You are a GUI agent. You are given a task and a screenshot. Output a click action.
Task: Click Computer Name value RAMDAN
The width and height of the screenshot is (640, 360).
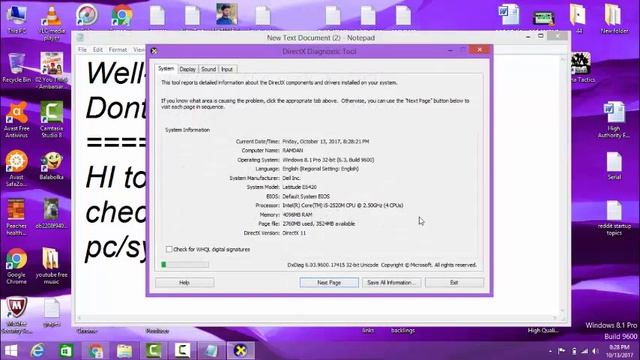tap(293, 151)
